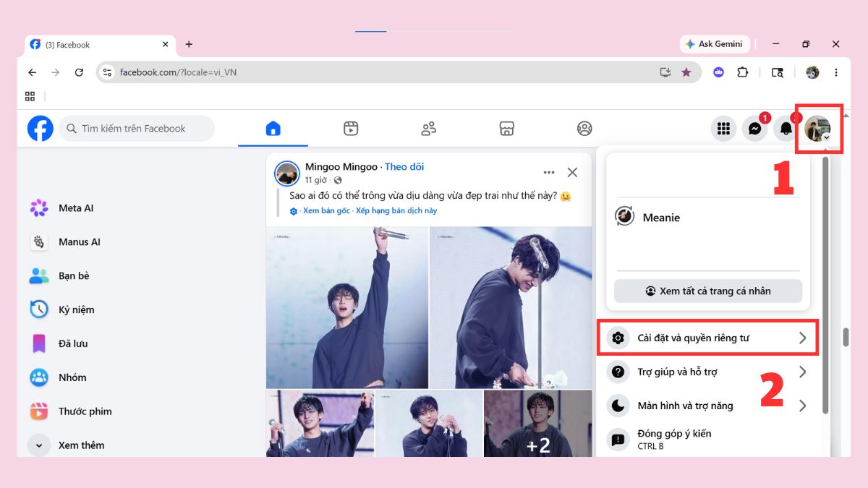Click the Facebook logo
Viewport: 868px width, 488px height.
pyautogui.click(x=41, y=129)
